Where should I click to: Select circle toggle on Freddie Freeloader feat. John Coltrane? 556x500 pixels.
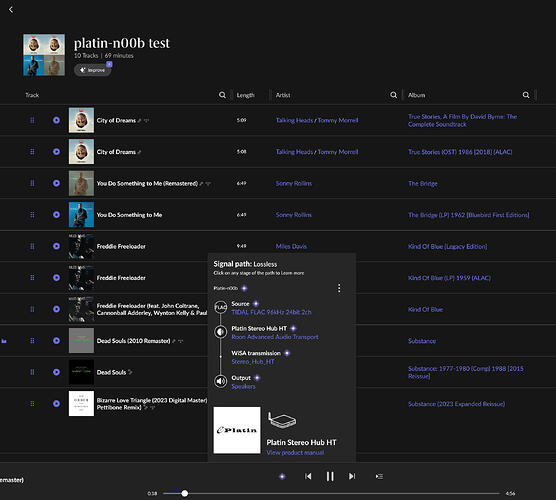point(56,309)
